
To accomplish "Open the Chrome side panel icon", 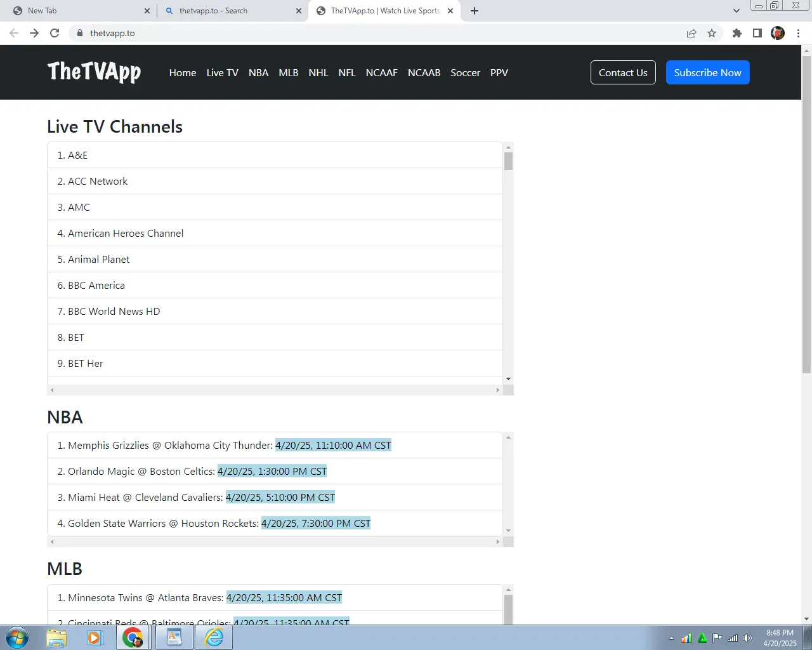I will pos(757,33).
